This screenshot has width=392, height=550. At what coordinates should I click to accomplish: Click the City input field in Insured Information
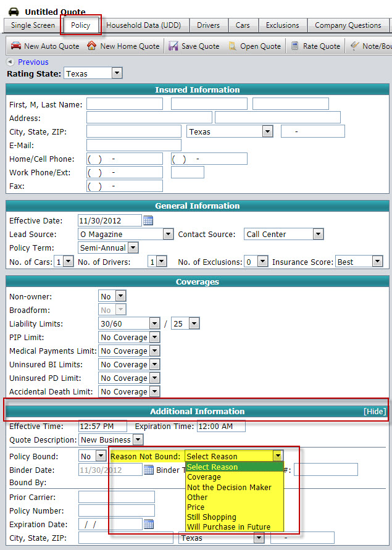pos(134,131)
